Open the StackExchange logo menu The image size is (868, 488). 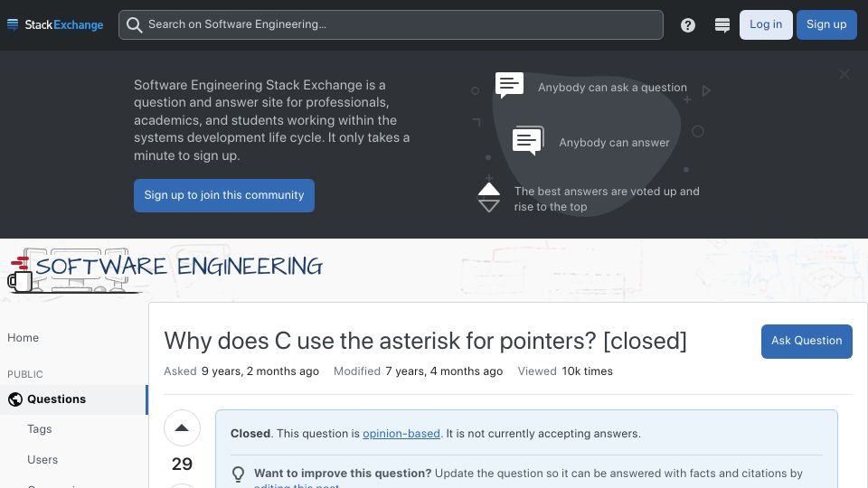click(x=55, y=25)
